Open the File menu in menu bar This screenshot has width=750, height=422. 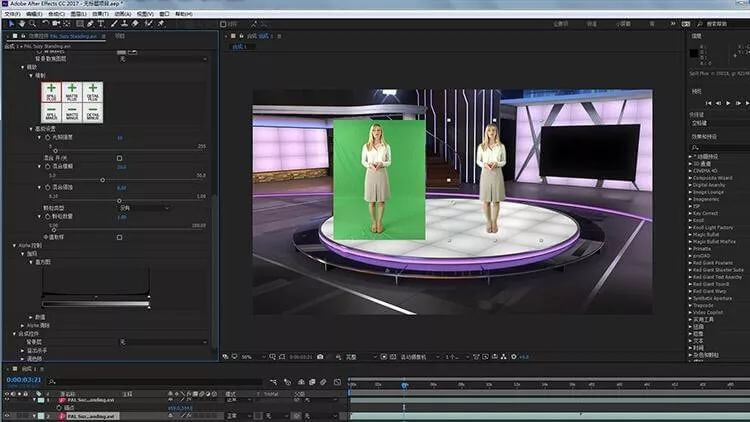point(10,14)
